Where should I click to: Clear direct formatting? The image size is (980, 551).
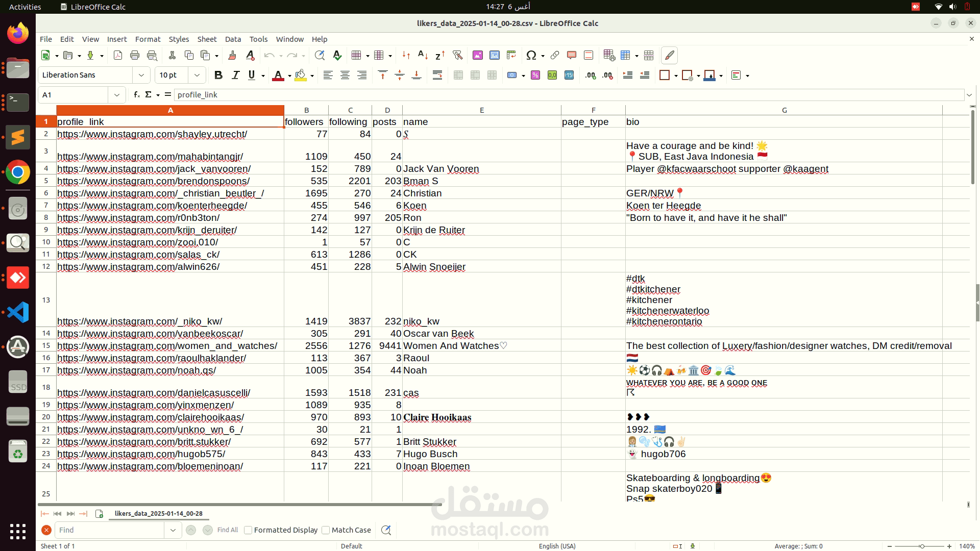point(250,56)
